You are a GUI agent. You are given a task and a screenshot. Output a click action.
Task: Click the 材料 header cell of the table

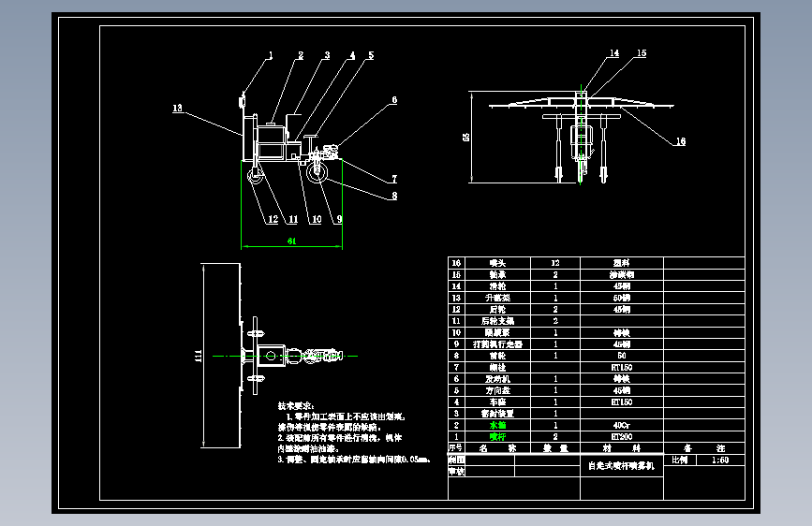(622, 448)
